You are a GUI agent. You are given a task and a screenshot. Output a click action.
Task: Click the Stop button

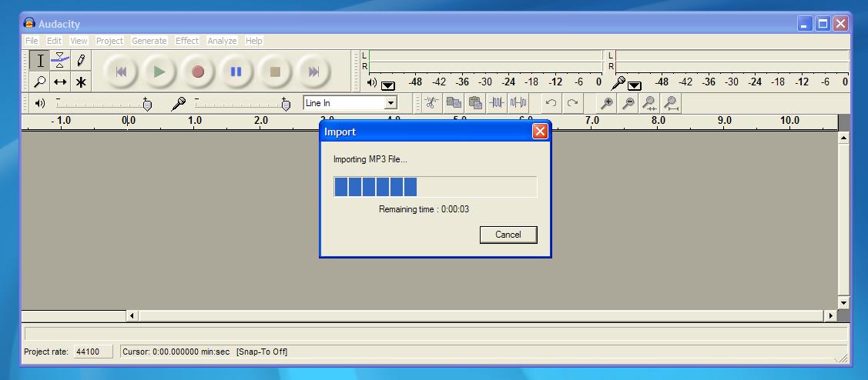point(275,72)
